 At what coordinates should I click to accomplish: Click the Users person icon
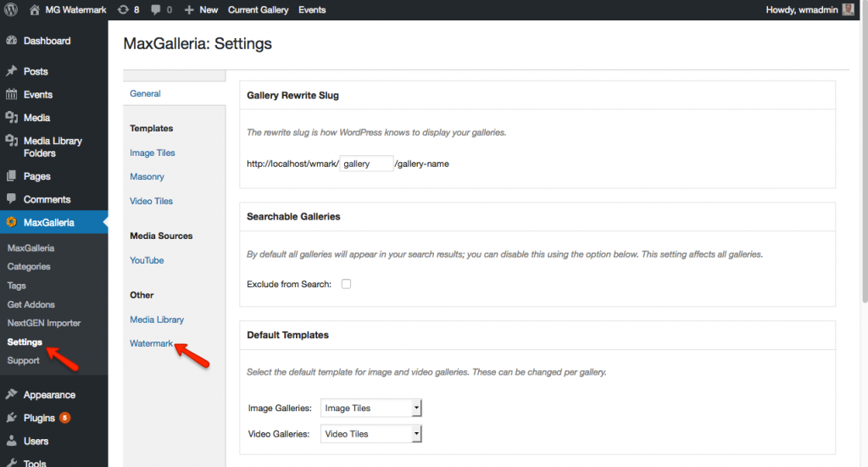(12, 441)
